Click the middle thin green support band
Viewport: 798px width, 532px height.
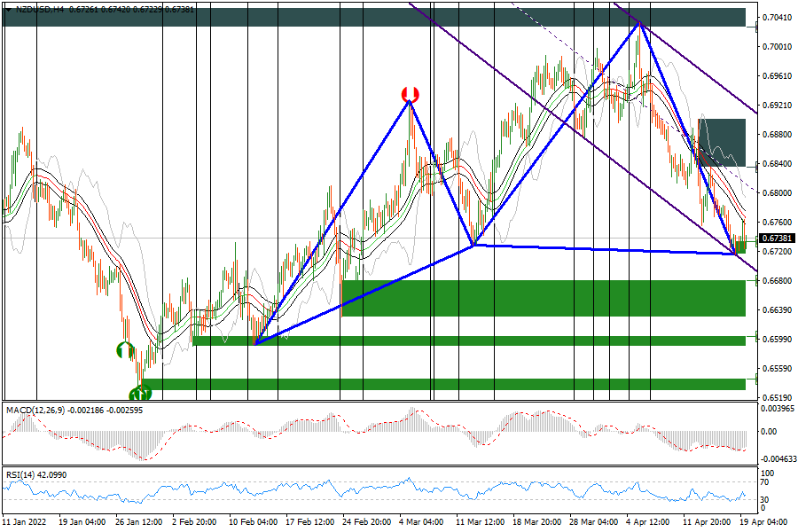468,340
